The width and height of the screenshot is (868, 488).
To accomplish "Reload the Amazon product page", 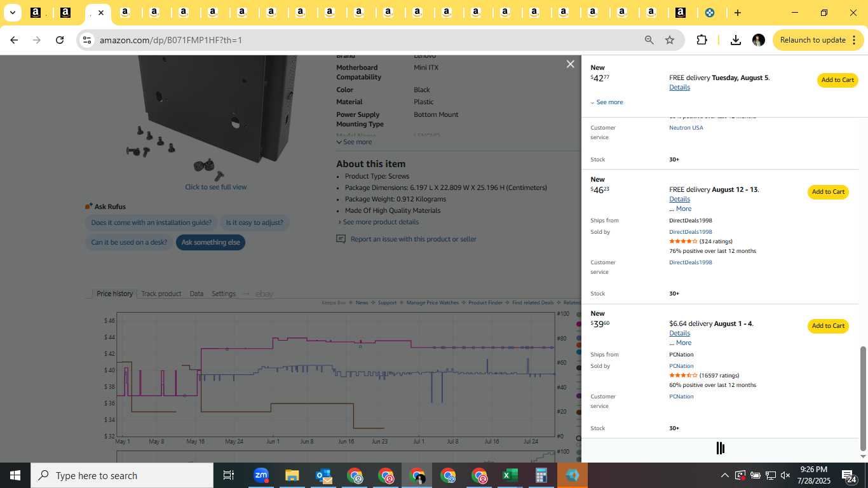I will pos(60,40).
